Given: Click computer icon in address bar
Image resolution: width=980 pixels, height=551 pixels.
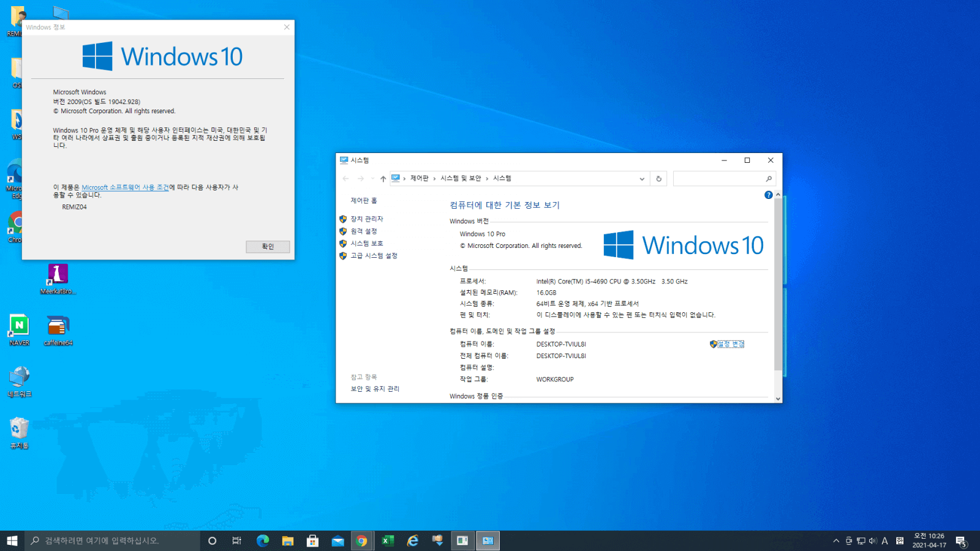Looking at the screenshot, I should [396, 178].
